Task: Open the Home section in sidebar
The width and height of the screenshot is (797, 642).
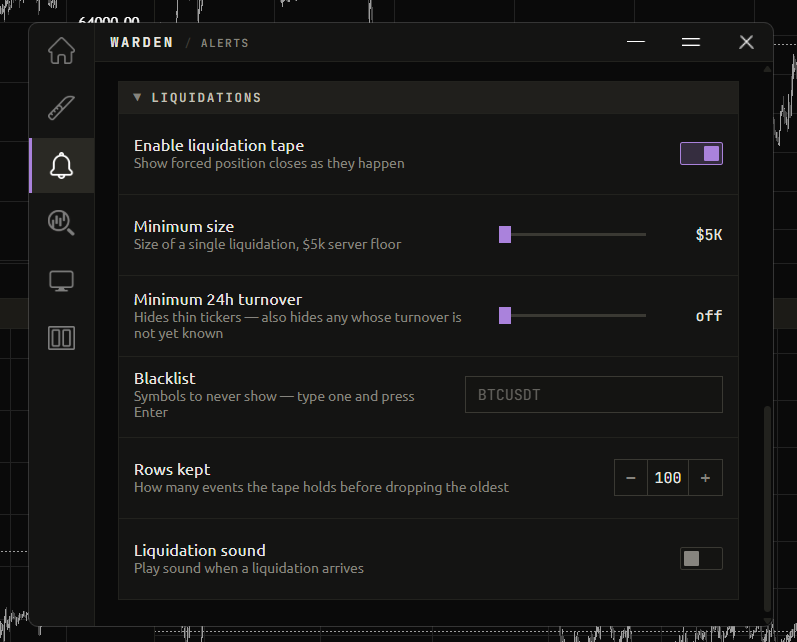Action: point(62,50)
